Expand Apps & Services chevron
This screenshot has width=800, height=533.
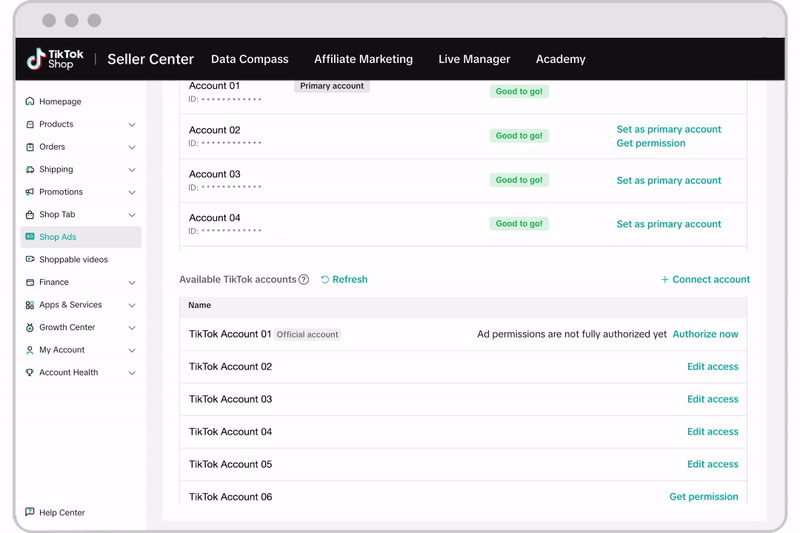pyautogui.click(x=132, y=305)
